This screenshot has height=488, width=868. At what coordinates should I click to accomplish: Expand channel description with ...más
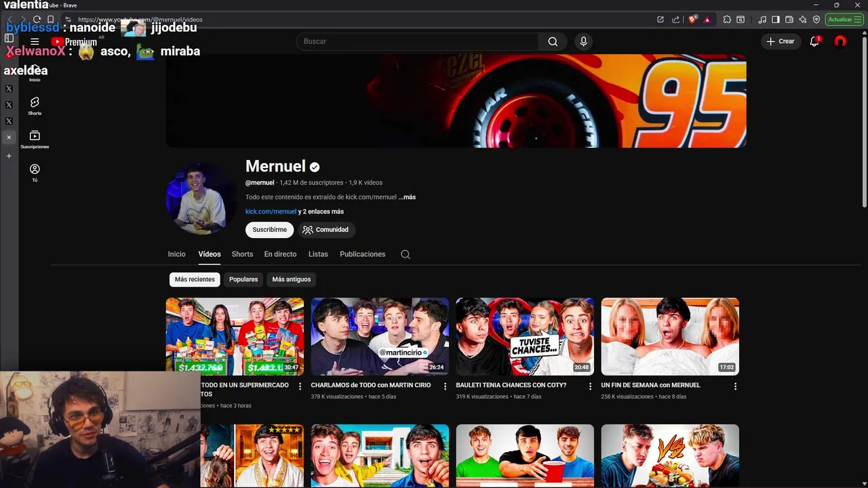click(x=407, y=197)
